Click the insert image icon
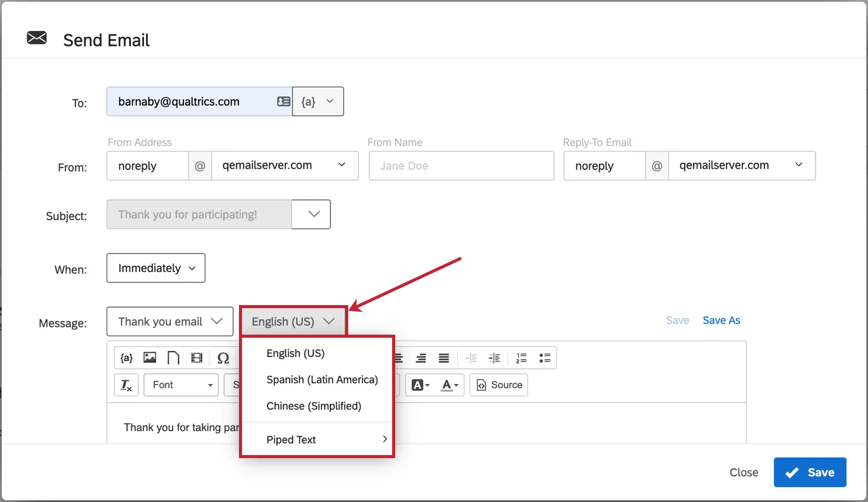The height and width of the screenshot is (502, 868). tap(150, 358)
